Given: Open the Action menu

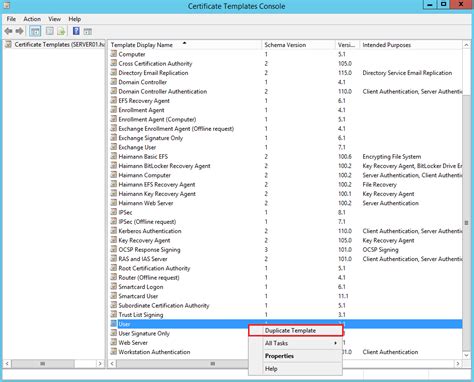Looking at the screenshot, I should [32, 19].
